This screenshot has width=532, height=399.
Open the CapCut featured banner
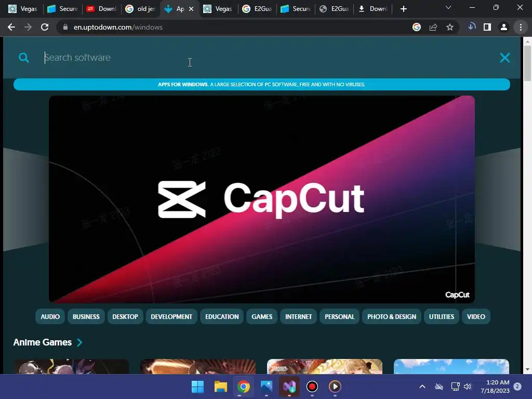pos(262,199)
